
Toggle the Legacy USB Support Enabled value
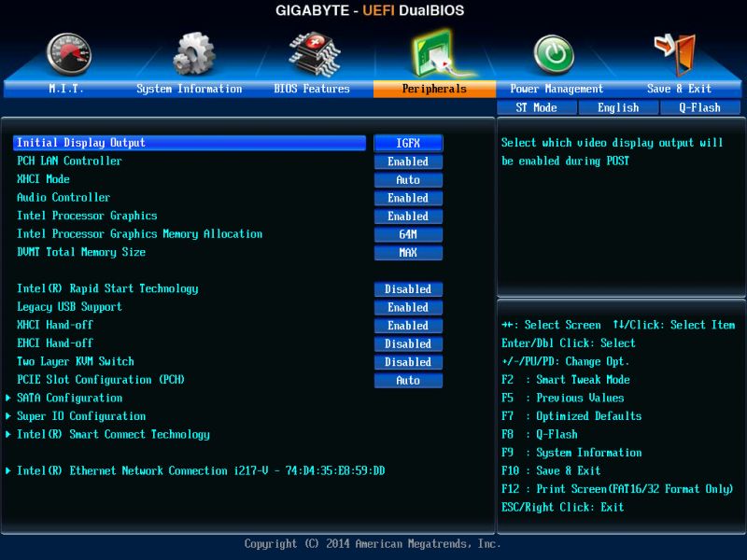pyautogui.click(x=408, y=307)
